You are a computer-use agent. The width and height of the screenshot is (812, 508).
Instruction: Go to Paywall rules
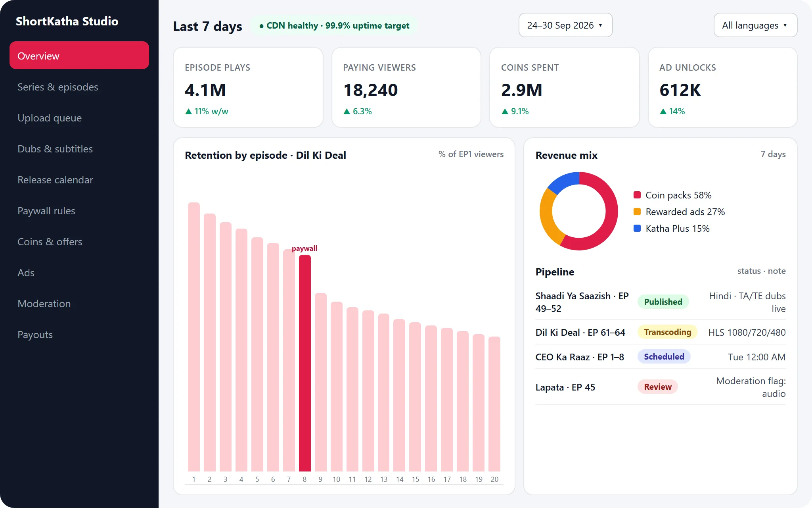79,211
